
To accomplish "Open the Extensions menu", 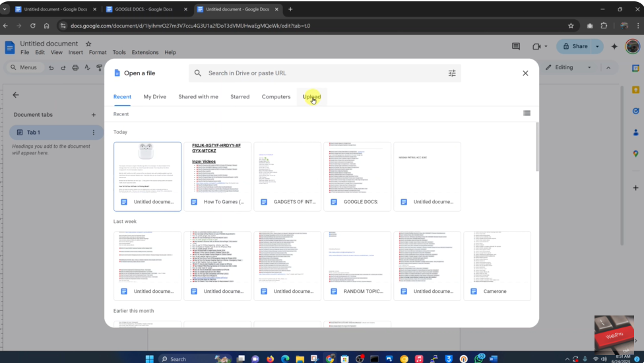I will pyautogui.click(x=145, y=53).
